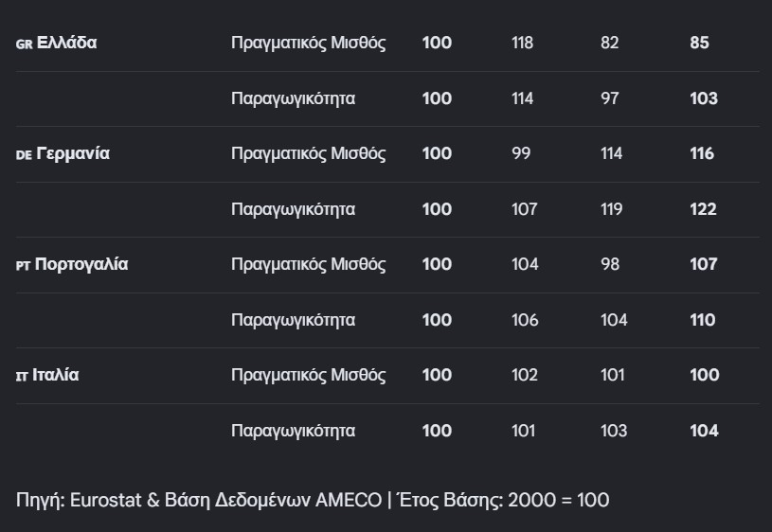Viewport: 772px width, 532px height.
Task: Select the Ελλάδα country name
Action: tap(66, 43)
